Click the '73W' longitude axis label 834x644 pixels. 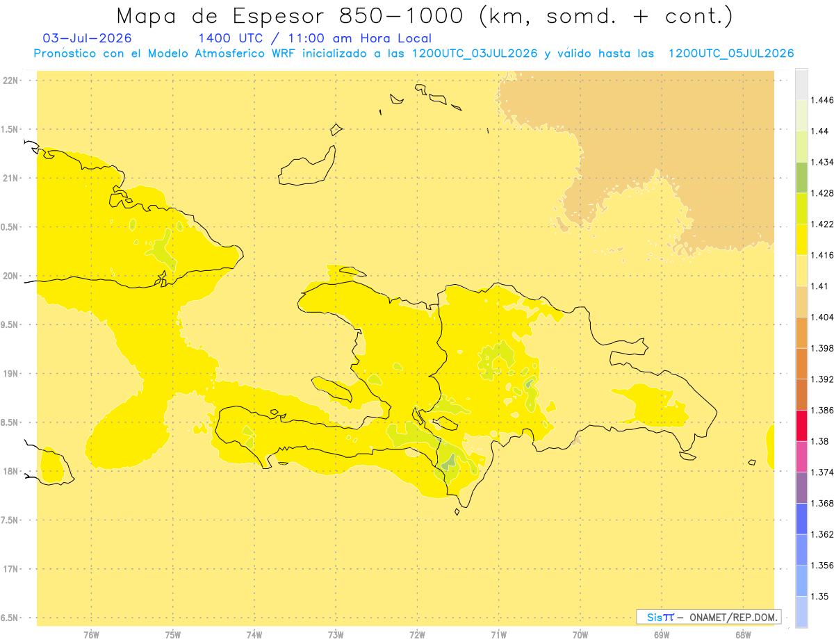tap(336, 635)
